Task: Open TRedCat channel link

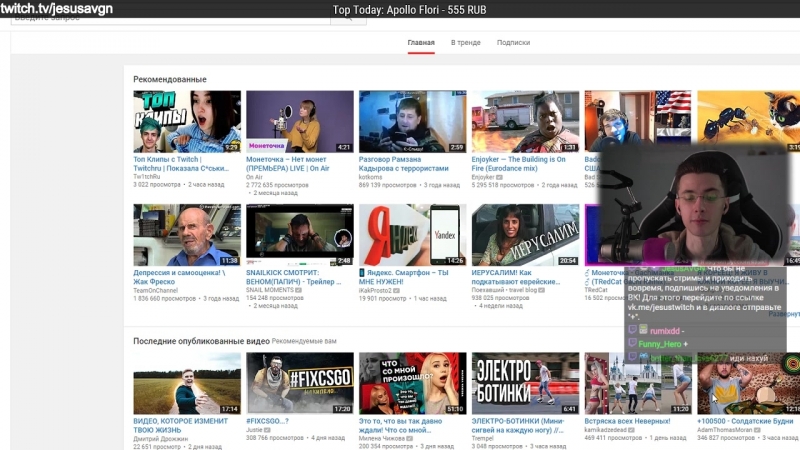Action: 596,290
